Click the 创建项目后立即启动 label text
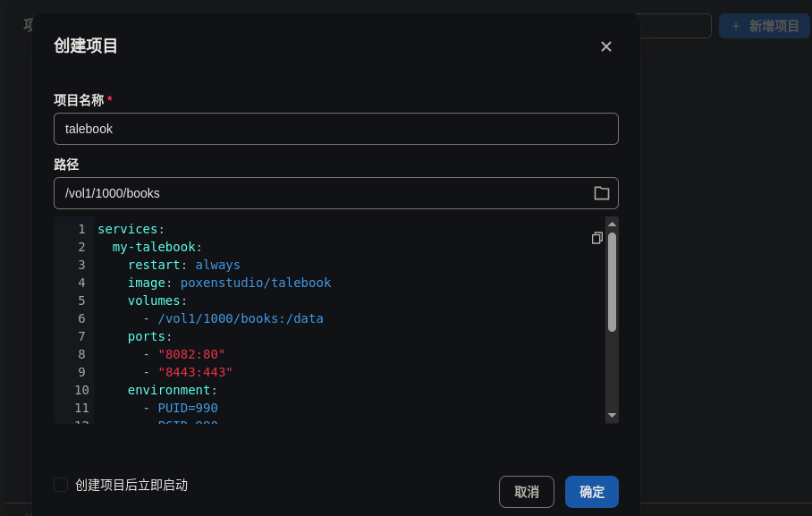Screen dimensions: 812x516 131,485
